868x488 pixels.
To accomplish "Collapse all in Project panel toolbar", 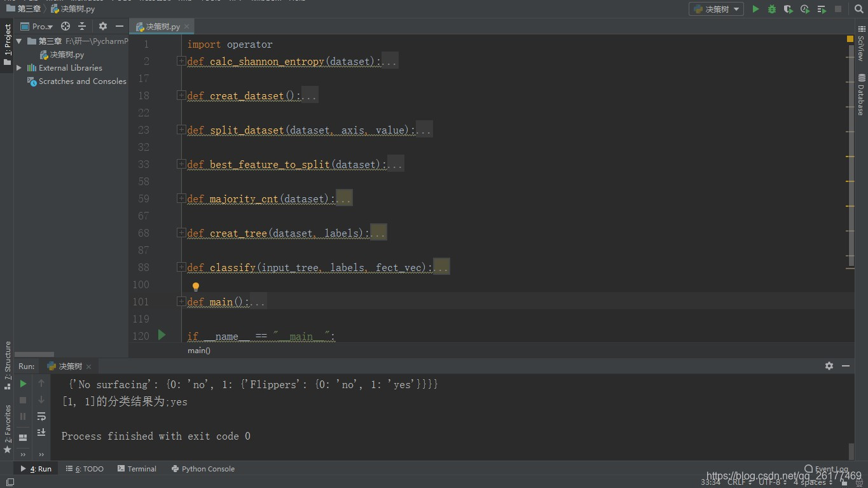I will click(82, 26).
